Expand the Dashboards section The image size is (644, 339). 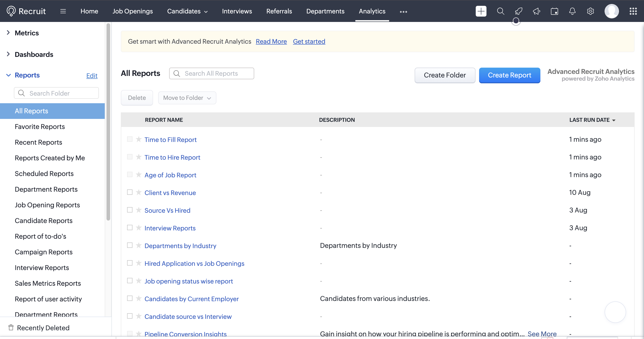[8, 54]
